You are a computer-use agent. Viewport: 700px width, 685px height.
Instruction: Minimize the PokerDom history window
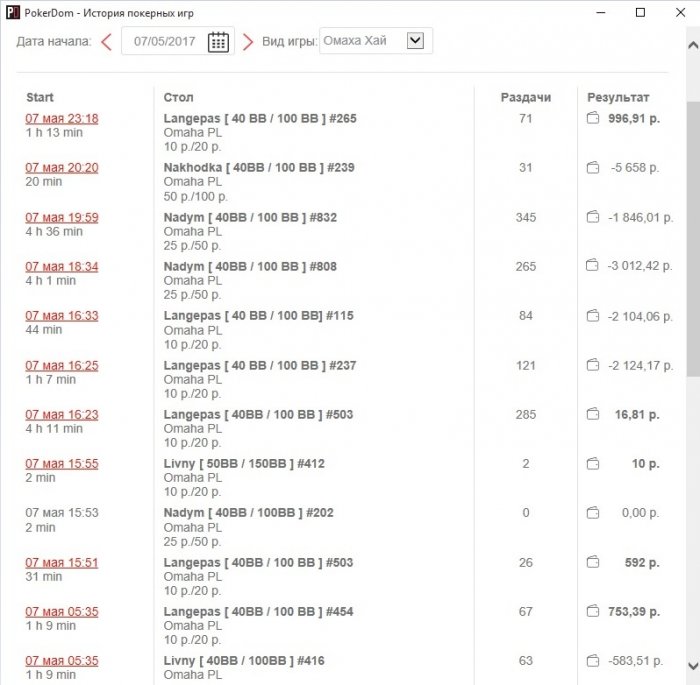600,13
